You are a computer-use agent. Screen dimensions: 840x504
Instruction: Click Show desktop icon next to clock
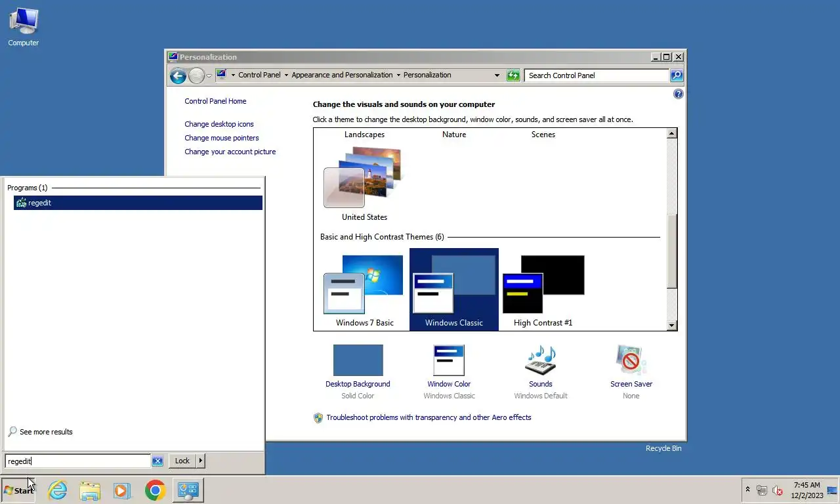click(x=832, y=490)
